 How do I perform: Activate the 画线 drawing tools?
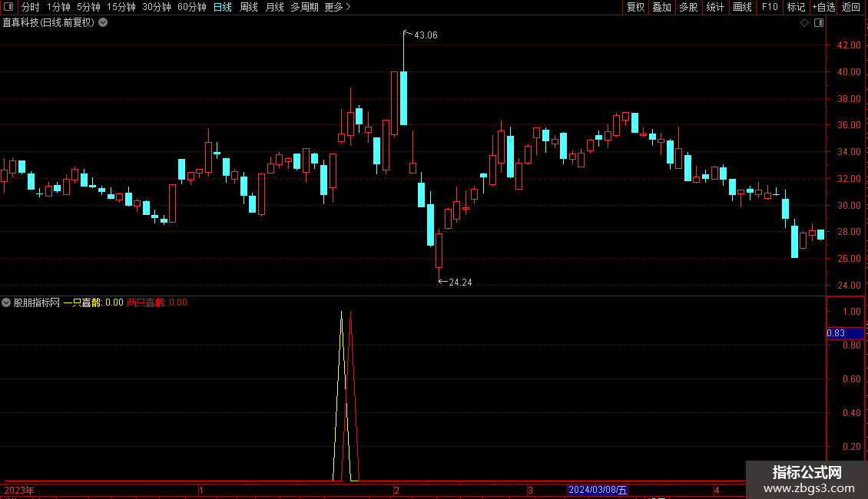[x=742, y=7]
